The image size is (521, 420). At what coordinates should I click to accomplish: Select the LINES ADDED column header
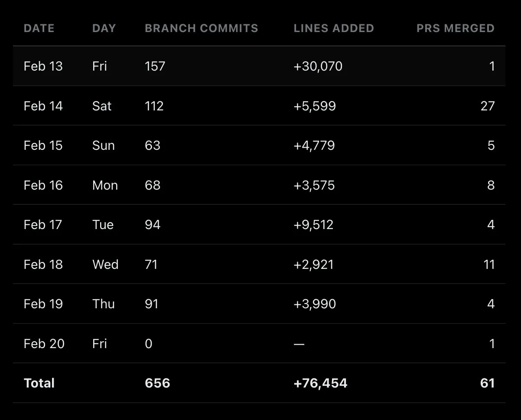pyautogui.click(x=333, y=29)
